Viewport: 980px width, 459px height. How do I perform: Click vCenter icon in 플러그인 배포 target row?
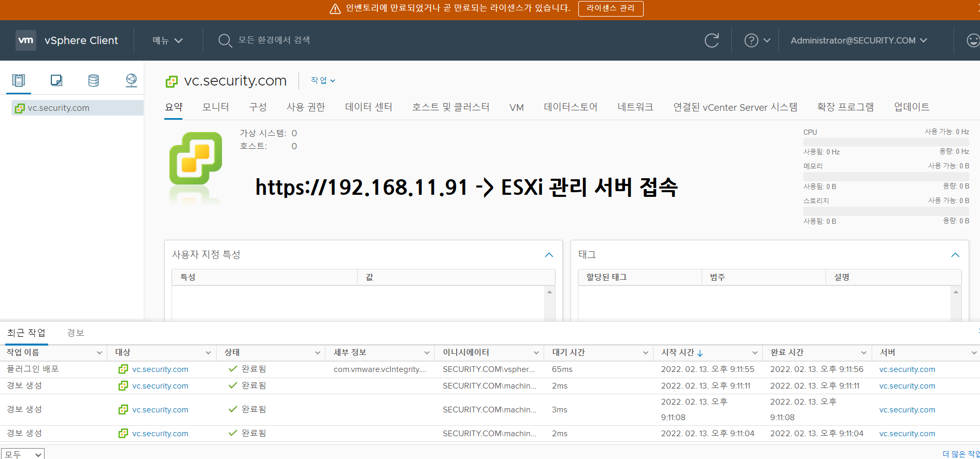tap(123, 369)
